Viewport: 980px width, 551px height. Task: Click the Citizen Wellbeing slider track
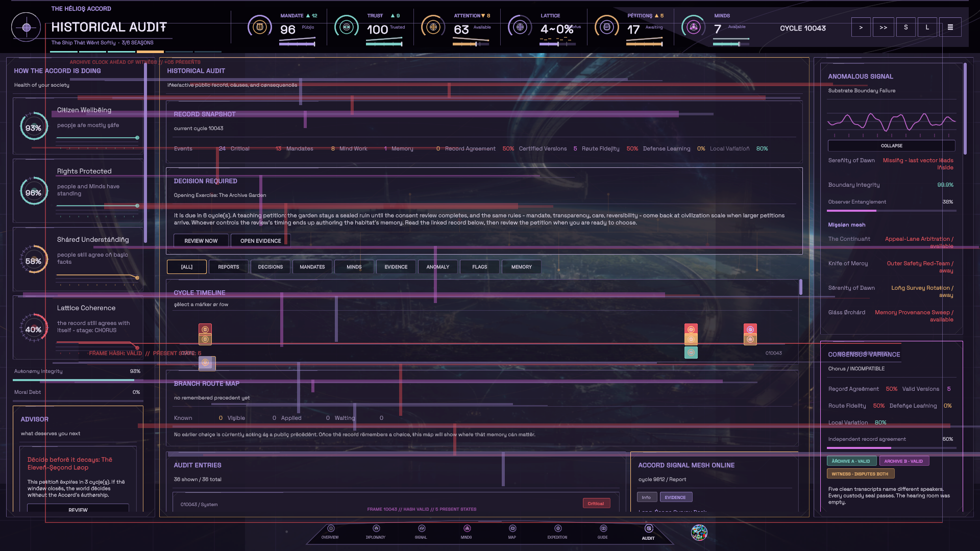(97, 138)
